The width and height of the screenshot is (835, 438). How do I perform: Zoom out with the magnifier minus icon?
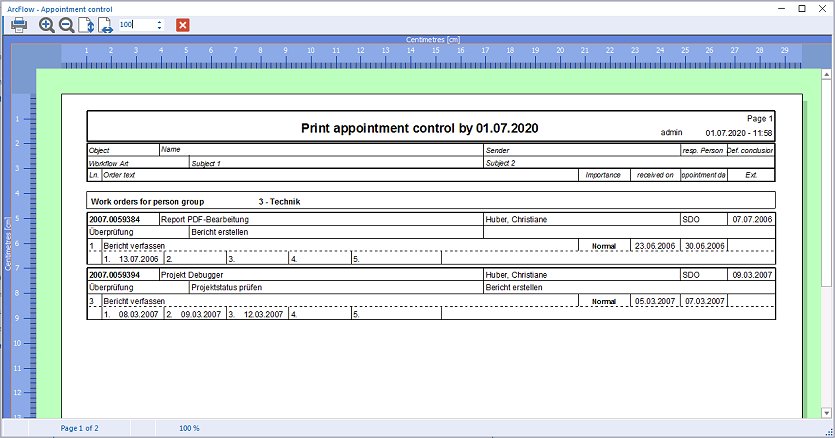67,25
